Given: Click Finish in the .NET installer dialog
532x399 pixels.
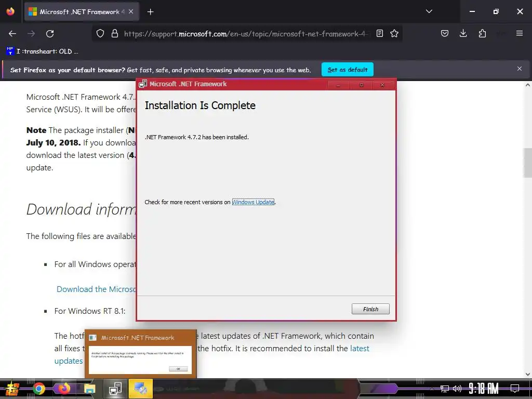Looking at the screenshot, I should coord(370,309).
